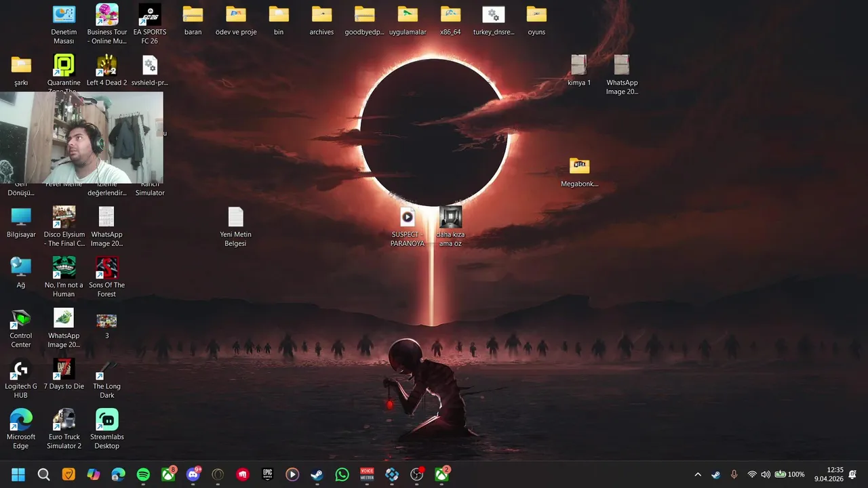This screenshot has width=868, height=488.
Task: Launch Quarantine Zone shortcut
Action: pos(64,71)
